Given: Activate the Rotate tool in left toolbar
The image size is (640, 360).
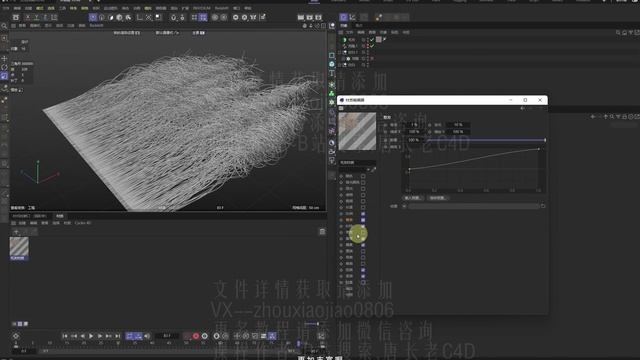Looking at the screenshot, I should [4, 67].
